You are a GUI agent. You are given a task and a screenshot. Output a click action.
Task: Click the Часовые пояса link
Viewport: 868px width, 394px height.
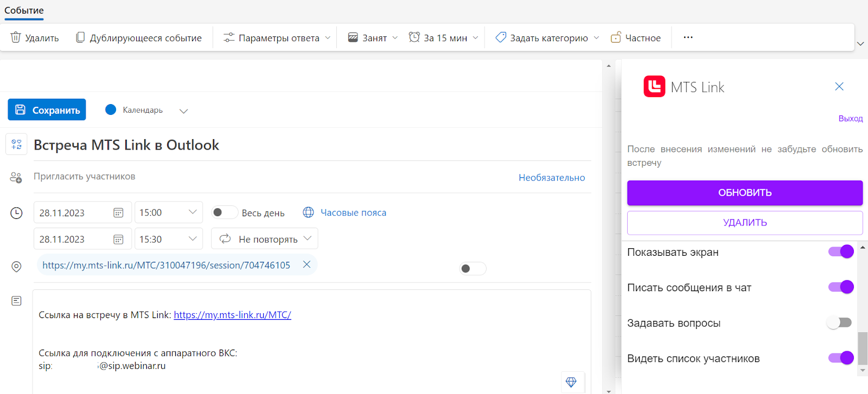coord(353,212)
